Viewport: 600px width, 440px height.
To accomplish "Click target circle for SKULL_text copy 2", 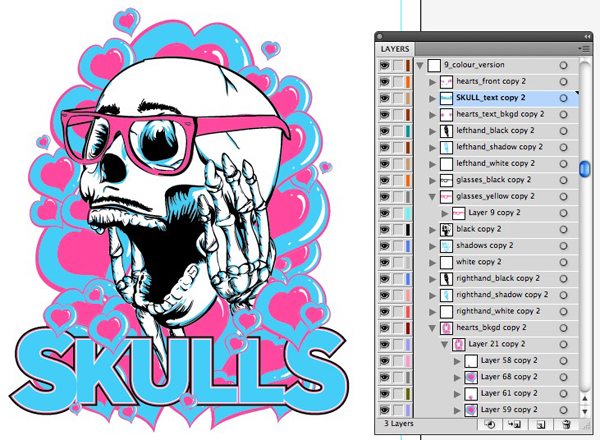I will 563,98.
